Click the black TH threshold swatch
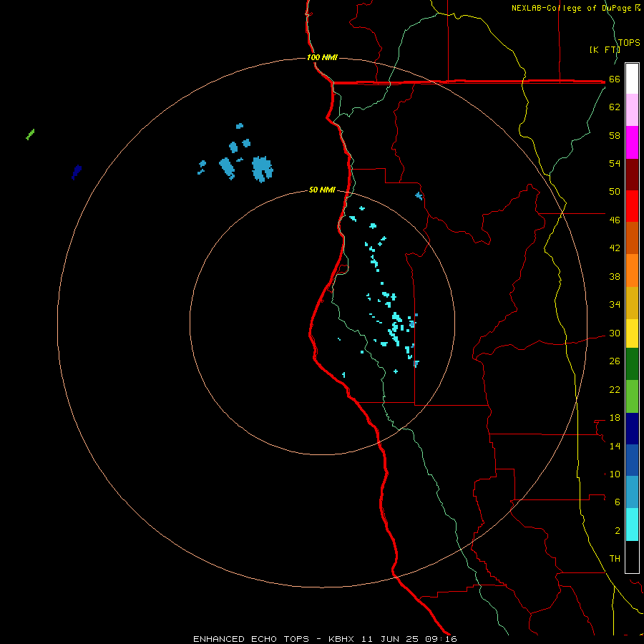The width and height of the screenshot is (644, 644). point(632,557)
